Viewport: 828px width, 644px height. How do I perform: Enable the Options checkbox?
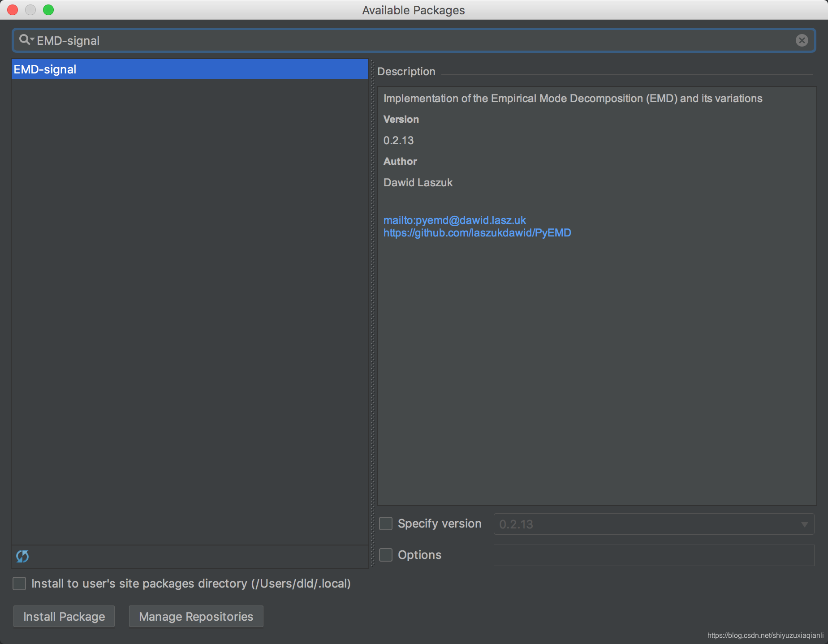(386, 555)
